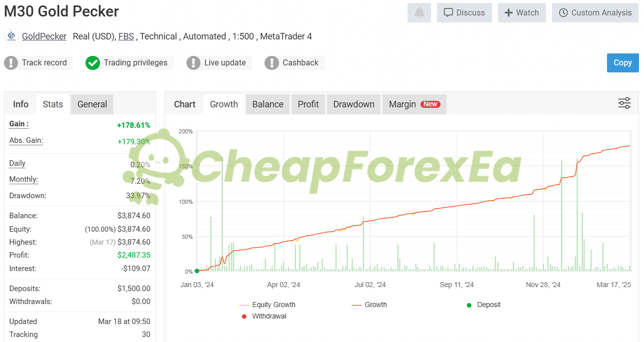The width and height of the screenshot is (644, 342).
Task: Click the GoldPecker avatar logo
Action: [x=11, y=36]
